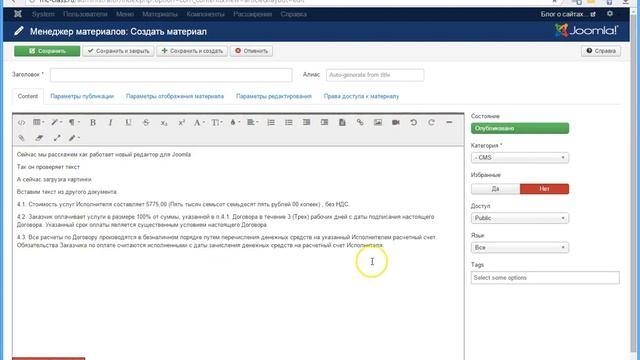
Task: Open the styles wand dropdown
Action: tap(56, 122)
